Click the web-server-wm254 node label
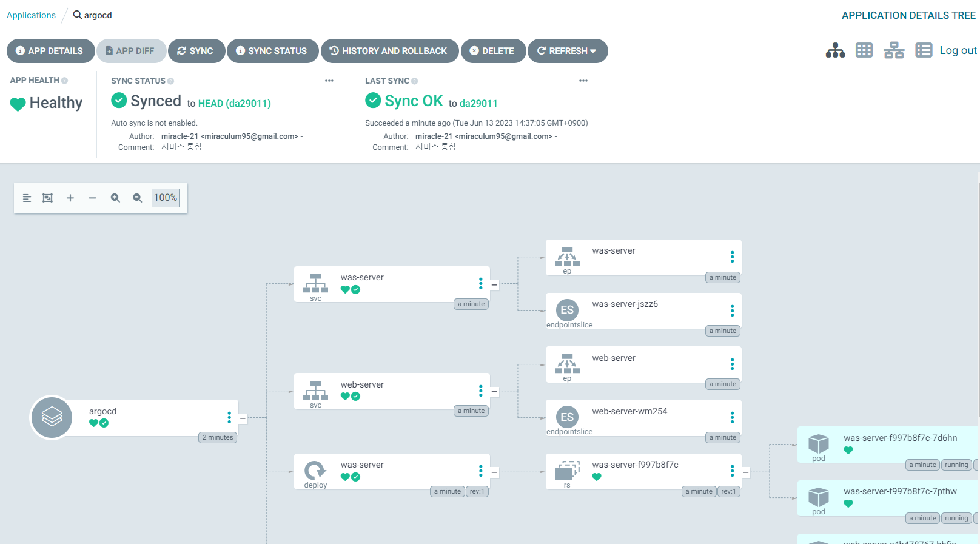Image resolution: width=980 pixels, height=544 pixels. coord(629,411)
